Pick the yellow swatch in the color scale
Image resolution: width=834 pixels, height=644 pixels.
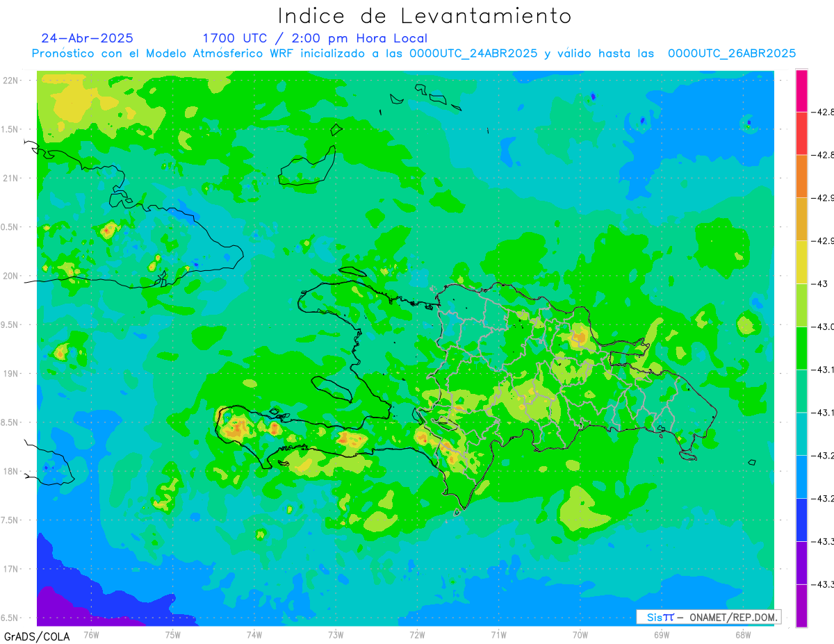point(801,262)
